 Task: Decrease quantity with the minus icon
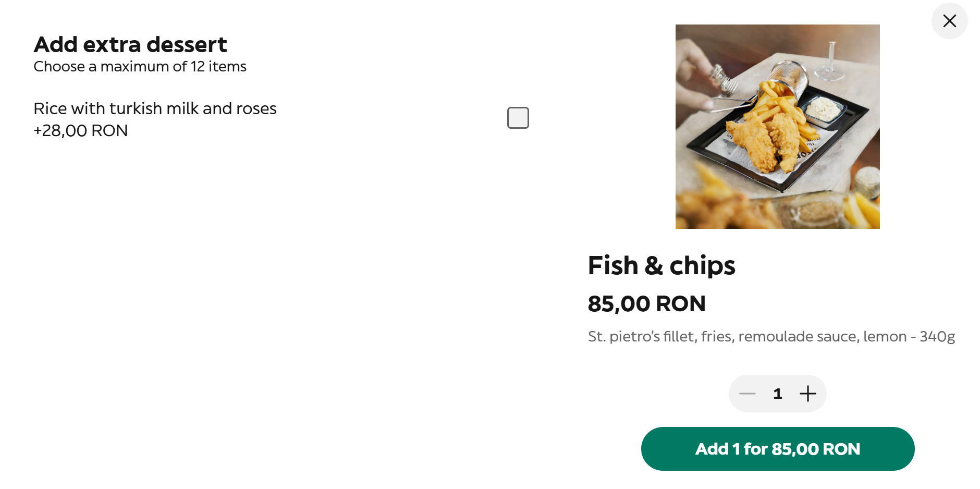[748, 394]
